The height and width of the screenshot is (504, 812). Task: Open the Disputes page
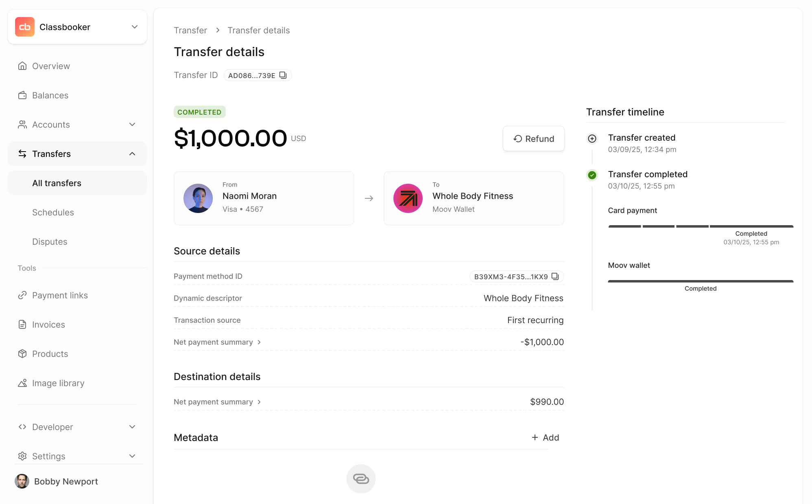[x=50, y=241]
